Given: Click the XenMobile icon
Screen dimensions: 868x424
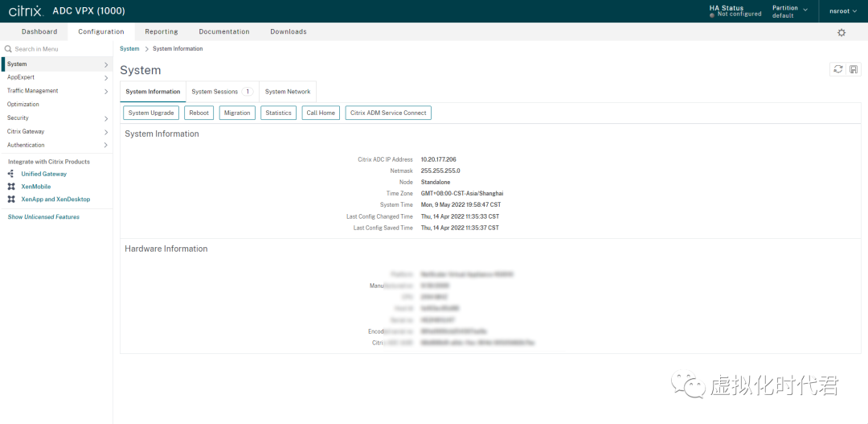Looking at the screenshot, I should (11, 187).
